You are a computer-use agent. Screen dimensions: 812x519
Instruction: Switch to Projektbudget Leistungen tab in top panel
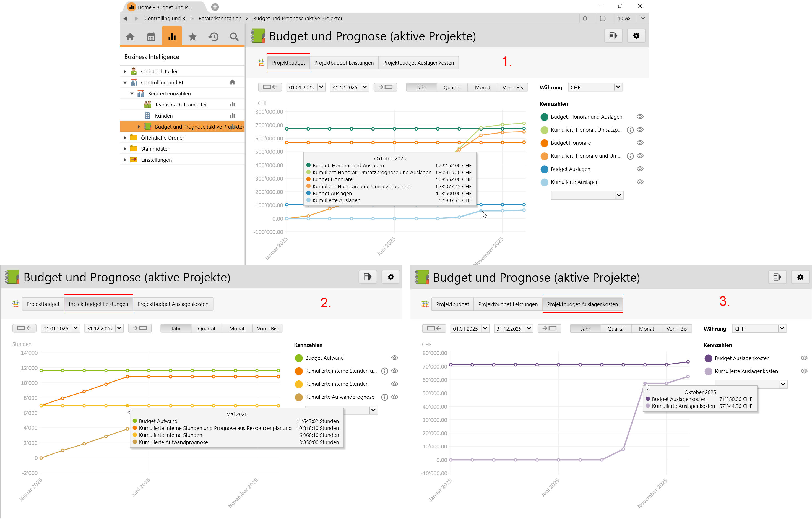344,63
